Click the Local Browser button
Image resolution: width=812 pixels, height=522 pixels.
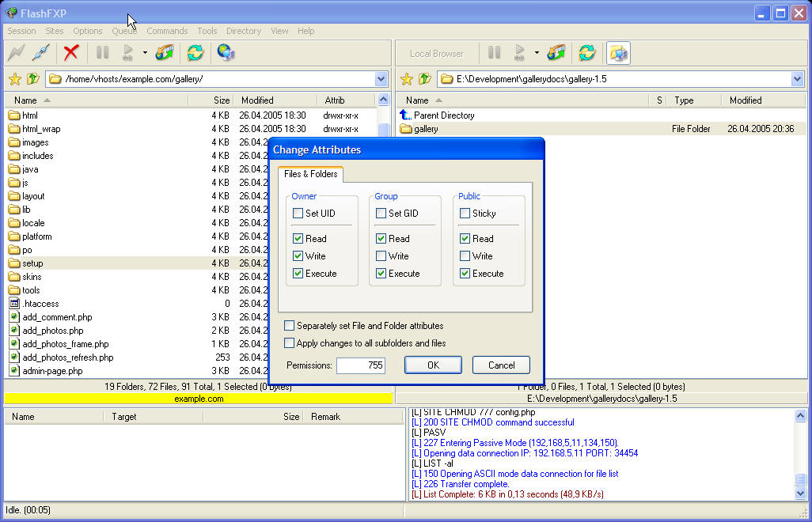click(437, 53)
